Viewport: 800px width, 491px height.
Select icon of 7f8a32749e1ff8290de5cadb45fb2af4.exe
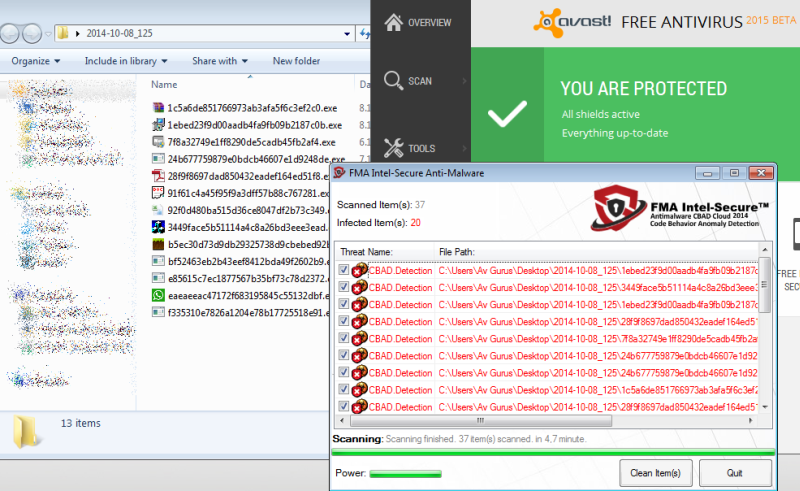pos(158,141)
